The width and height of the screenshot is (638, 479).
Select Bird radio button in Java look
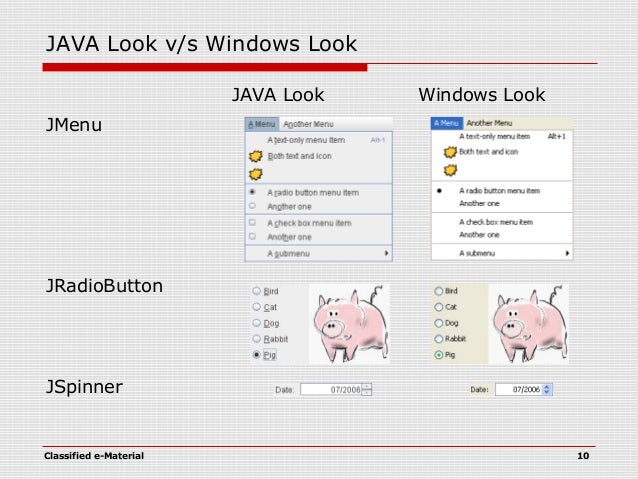(265, 291)
